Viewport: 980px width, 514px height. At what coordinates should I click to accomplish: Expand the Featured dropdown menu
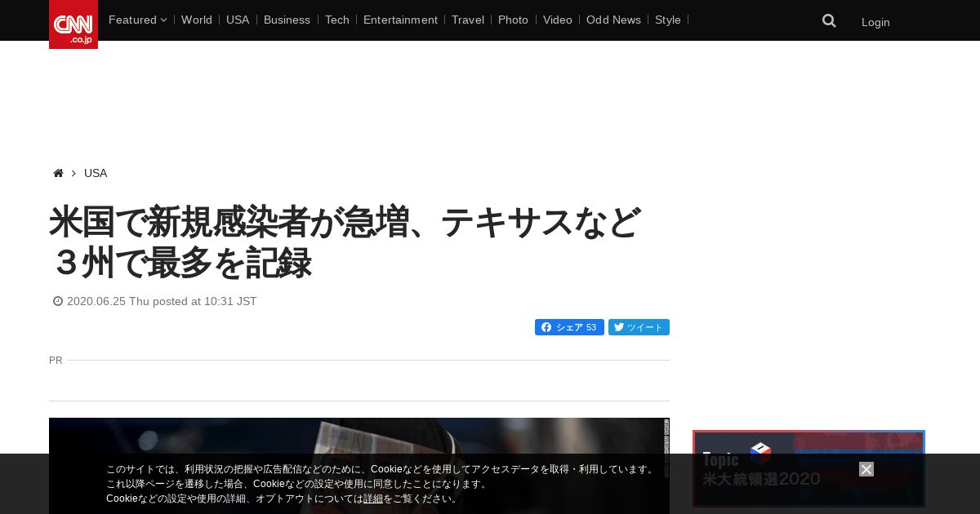point(137,20)
